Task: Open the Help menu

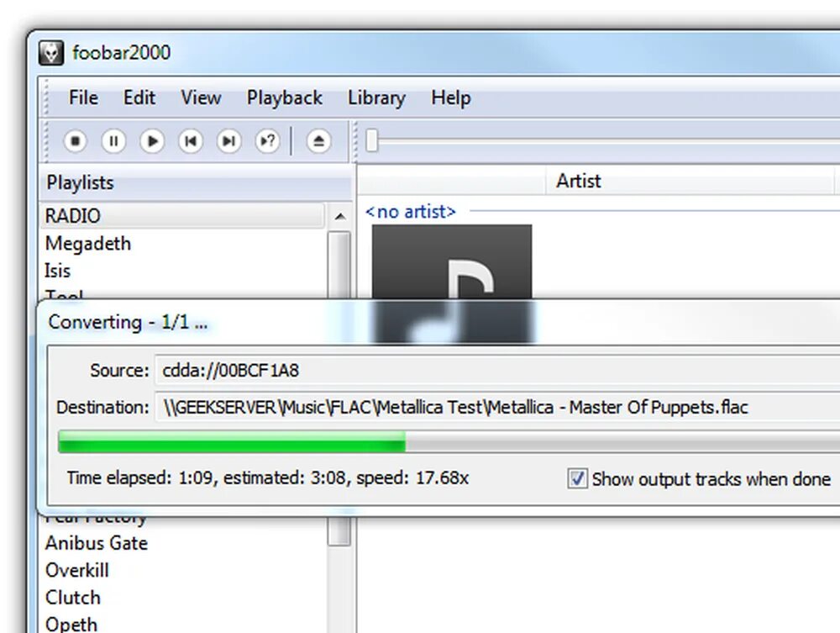Action: (451, 98)
